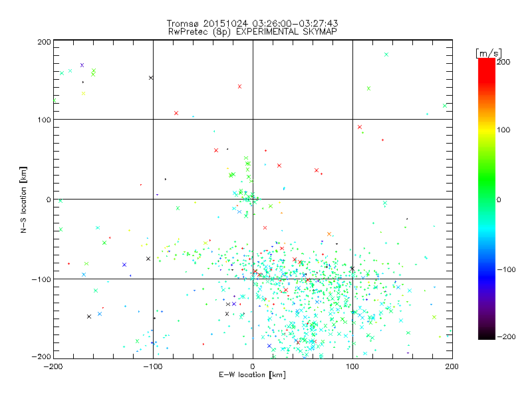Select the x-axis tick label '-100'
Screen dimensions: 532x399
point(153,366)
